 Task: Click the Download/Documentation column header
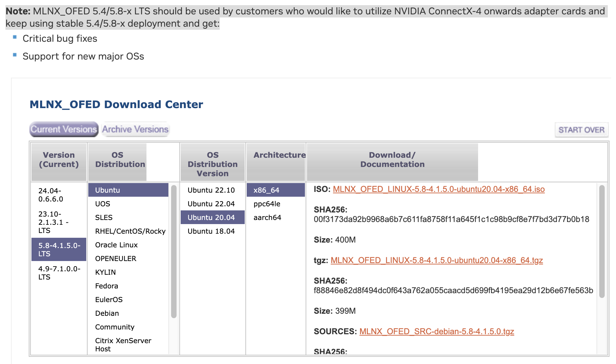point(392,162)
